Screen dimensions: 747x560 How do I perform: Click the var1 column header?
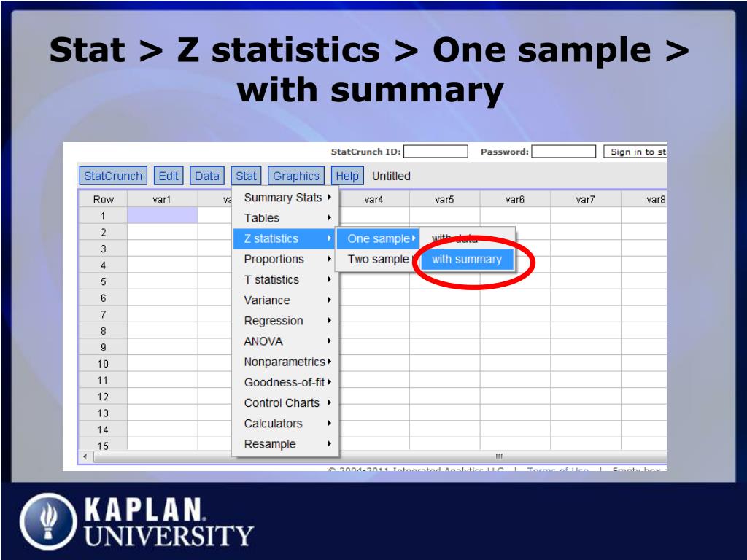(x=162, y=199)
